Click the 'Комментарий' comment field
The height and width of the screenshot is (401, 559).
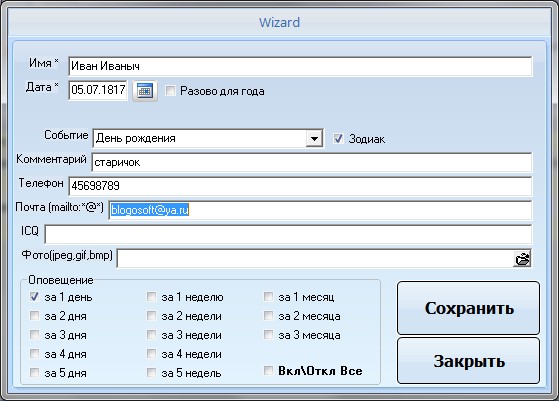312,162
